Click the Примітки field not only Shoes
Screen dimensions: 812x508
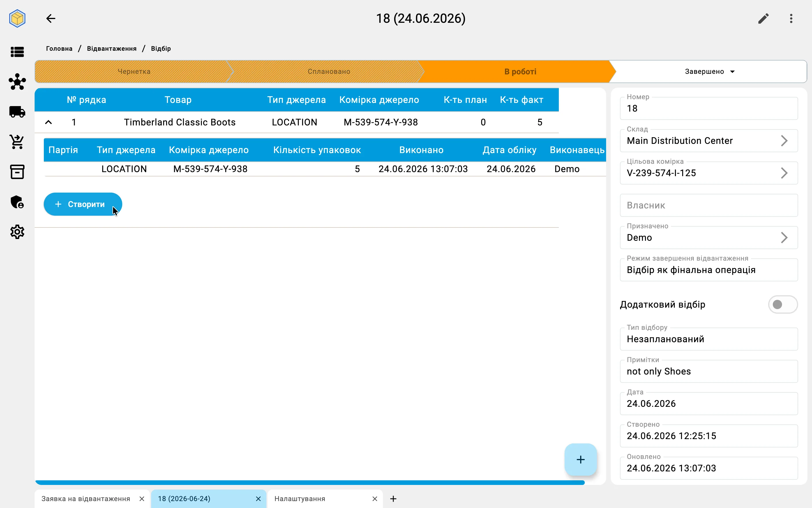pyautogui.click(x=708, y=371)
